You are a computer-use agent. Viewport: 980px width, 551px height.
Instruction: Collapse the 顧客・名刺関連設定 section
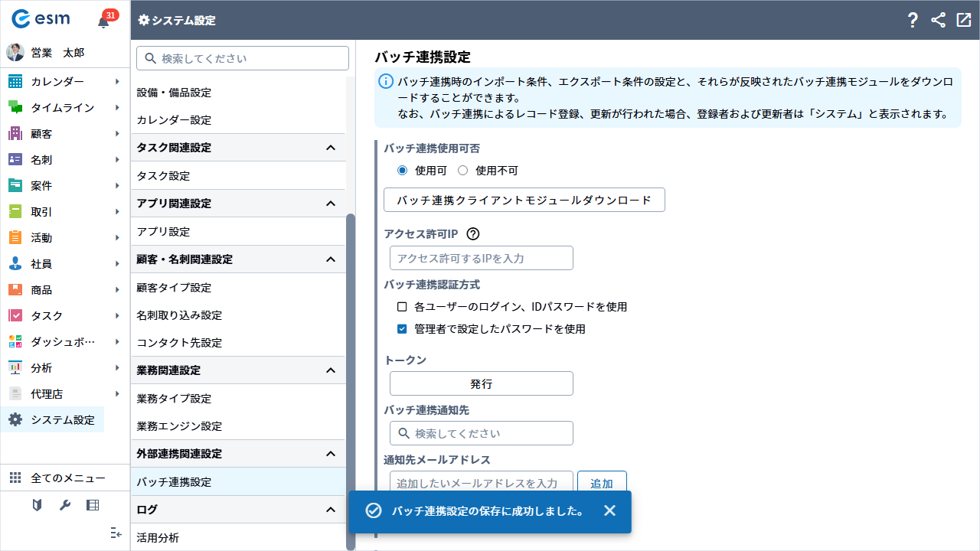coord(331,259)
